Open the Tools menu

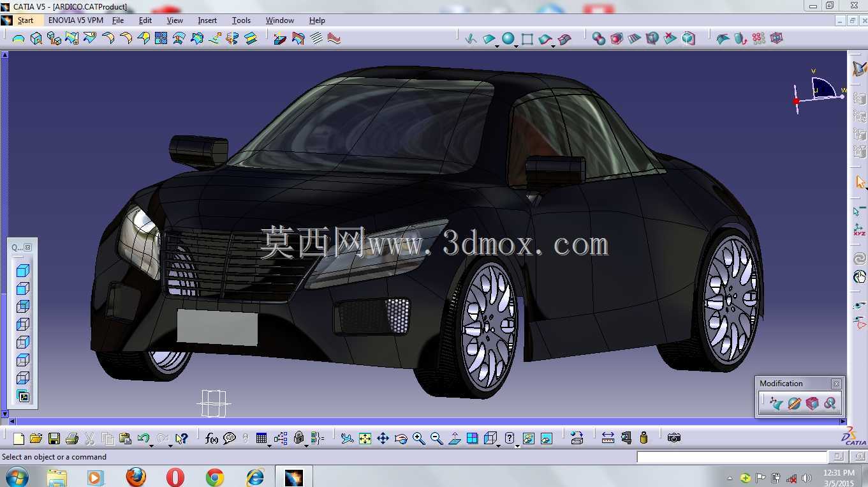tap(241, 20)
